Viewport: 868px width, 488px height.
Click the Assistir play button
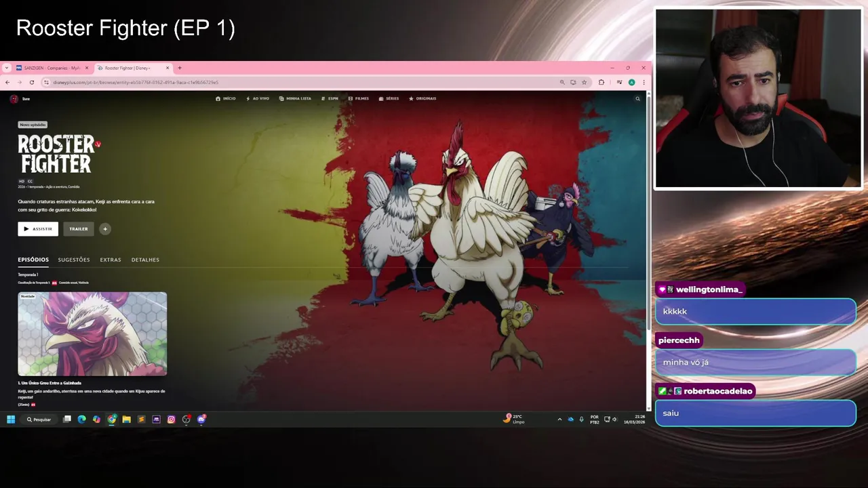(38, 229)
